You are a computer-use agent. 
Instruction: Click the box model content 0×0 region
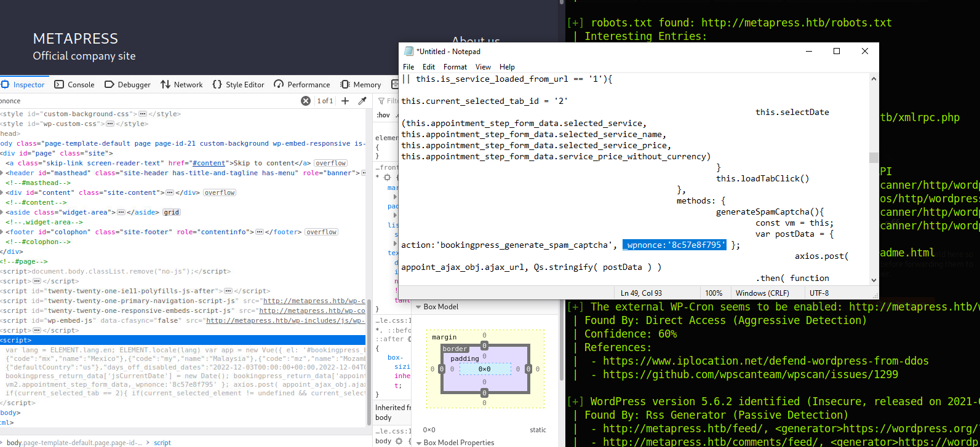tap(485, 369)
